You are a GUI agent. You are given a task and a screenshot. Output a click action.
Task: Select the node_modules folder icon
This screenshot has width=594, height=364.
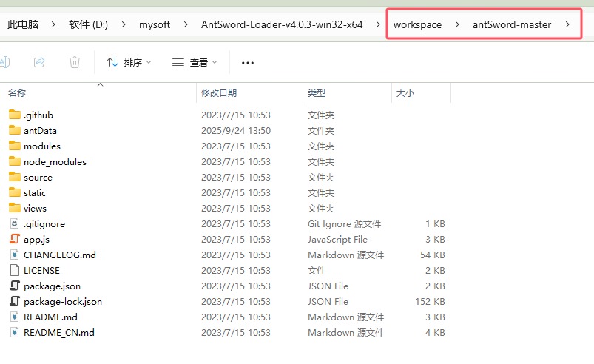(x=15, y=161)
